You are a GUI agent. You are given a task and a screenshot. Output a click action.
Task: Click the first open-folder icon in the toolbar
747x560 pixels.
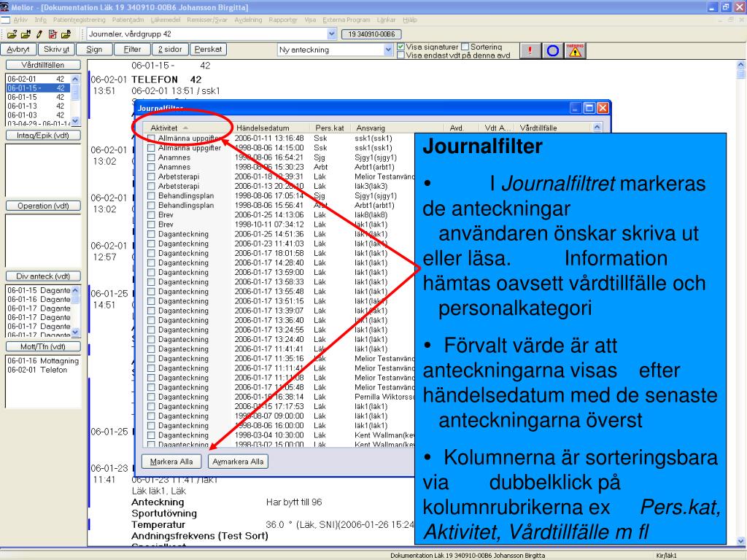click(12, 34)
